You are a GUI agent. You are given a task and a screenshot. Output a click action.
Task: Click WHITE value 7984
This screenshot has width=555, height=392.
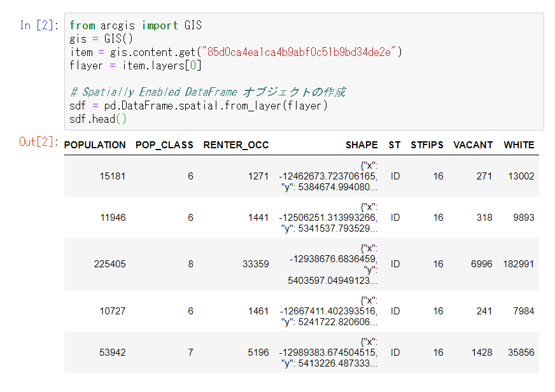point(524,311)
